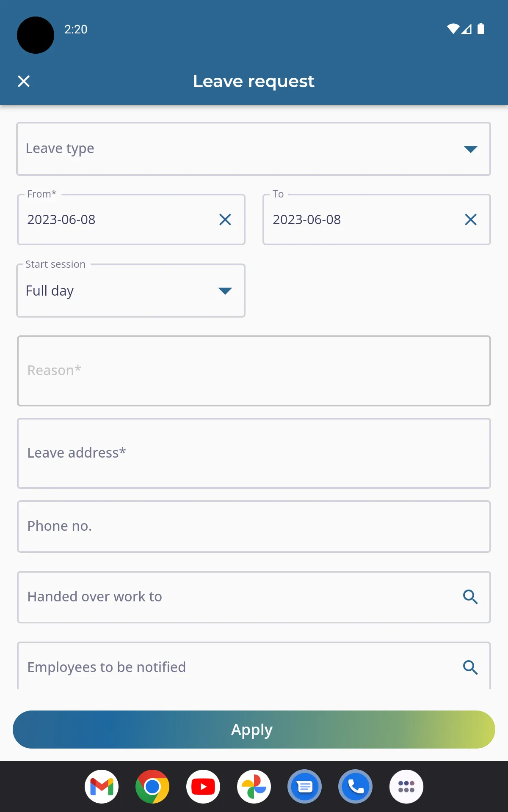
Task: Open the app drawer
Action: click(x=406, y=787)
